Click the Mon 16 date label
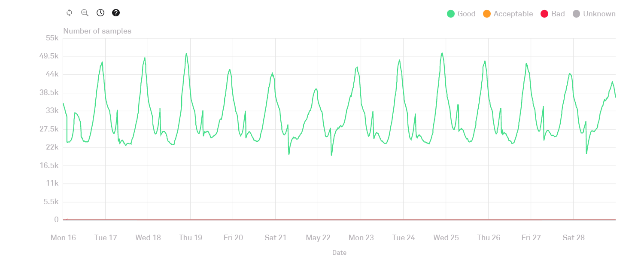 pos(63,238)
